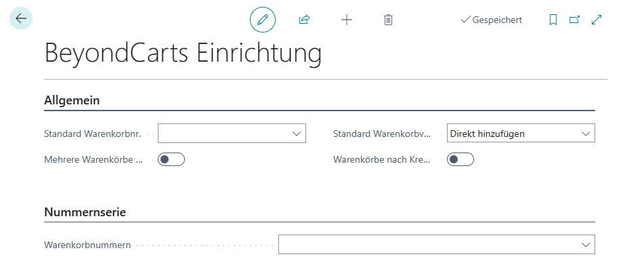This screenshot has width=644, height=261.
Task: Create new record with plus icon
Action: pos(347,20)
